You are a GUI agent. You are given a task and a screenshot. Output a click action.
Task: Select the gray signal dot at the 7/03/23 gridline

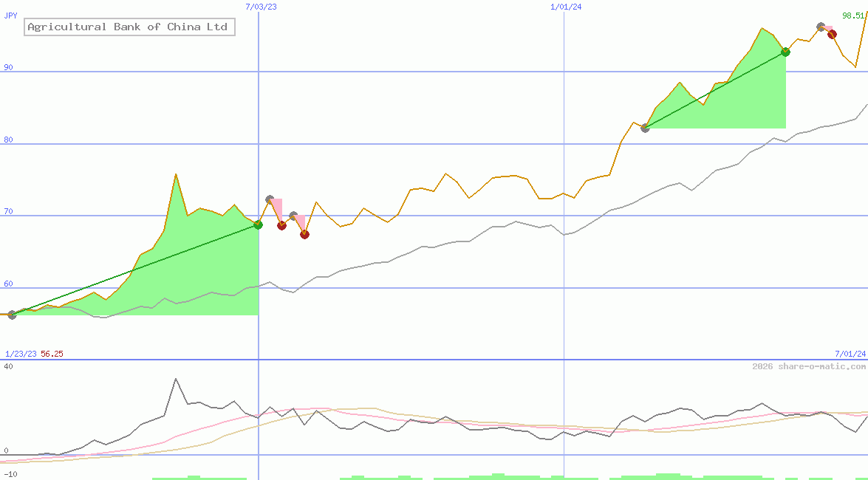269,198
